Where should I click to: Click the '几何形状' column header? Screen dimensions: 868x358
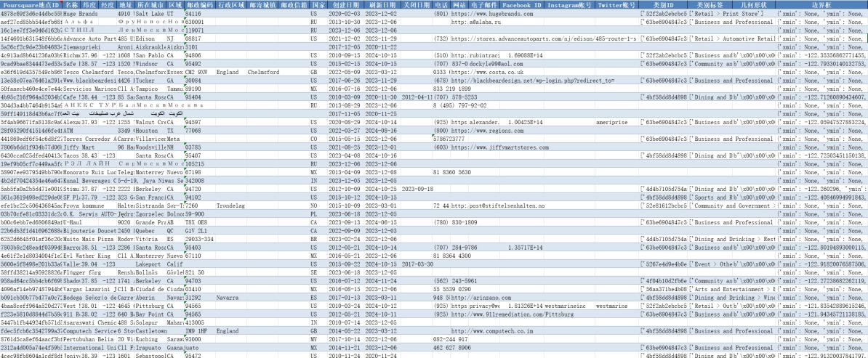pyautogui.click(x=755, y=5)
